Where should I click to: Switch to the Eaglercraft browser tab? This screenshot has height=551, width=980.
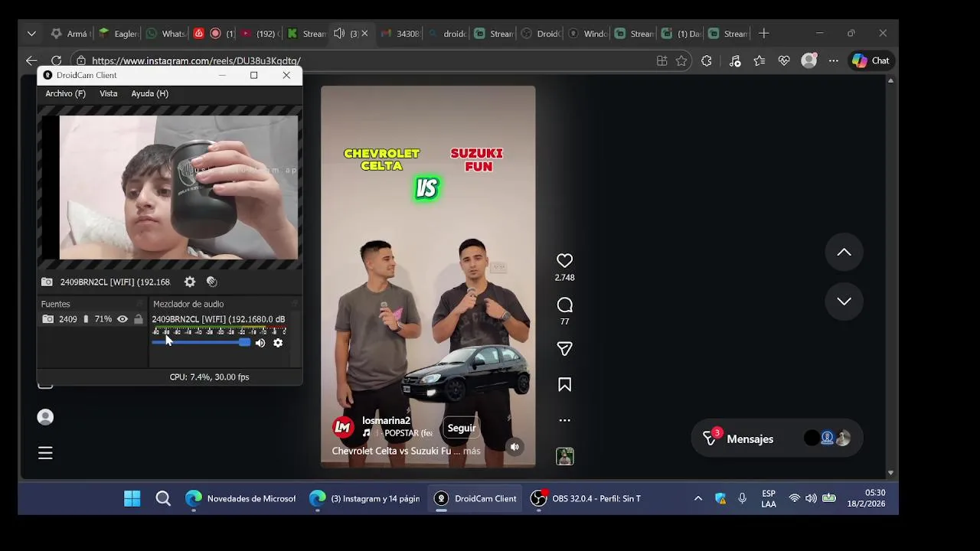point(118,34)
